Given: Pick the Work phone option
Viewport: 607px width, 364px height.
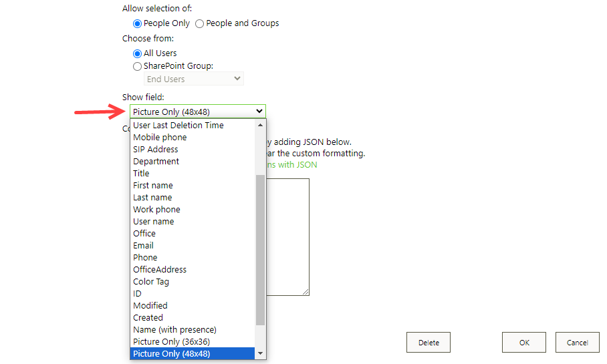Looking at the screenshot, I should pyautogui.click(x=193, y=209).
